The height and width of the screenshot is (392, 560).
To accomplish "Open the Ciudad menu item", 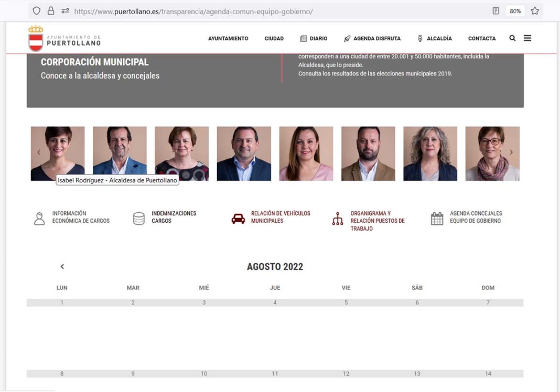I will click(274, 39).
